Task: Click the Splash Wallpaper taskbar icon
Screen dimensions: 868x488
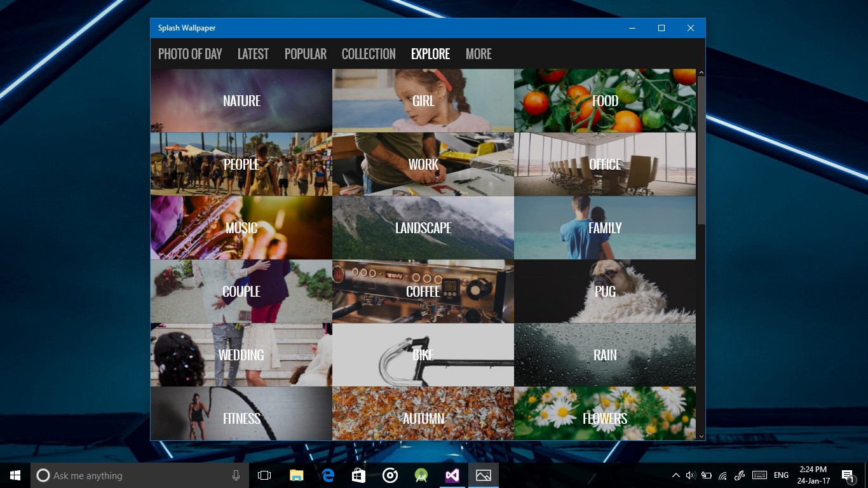Action: click(484, 475)
